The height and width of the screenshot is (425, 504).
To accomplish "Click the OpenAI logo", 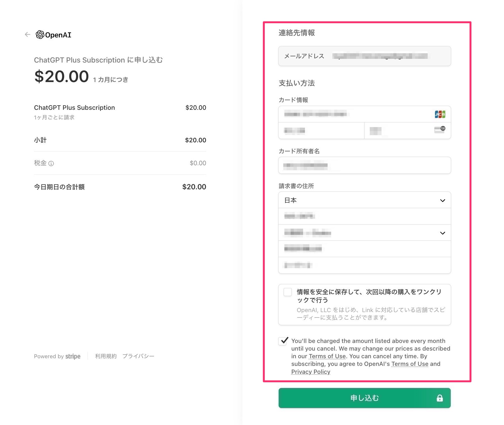I will [54, 35].
